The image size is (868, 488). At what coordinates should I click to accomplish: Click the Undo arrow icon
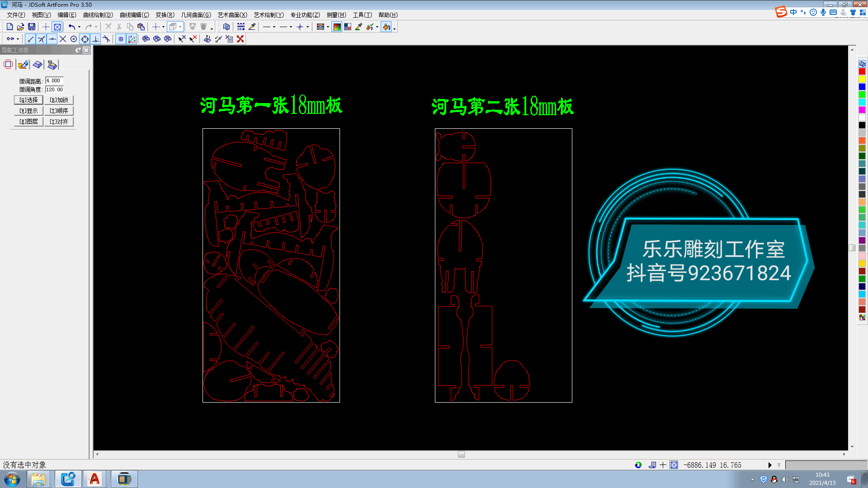pos(71,27)
